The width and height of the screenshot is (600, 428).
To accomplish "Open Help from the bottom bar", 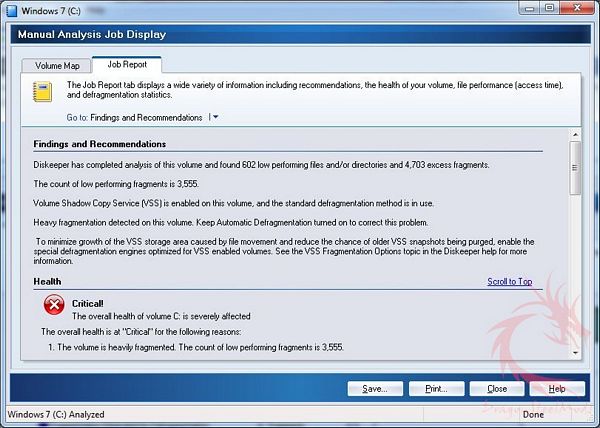I will pos(557,389).
